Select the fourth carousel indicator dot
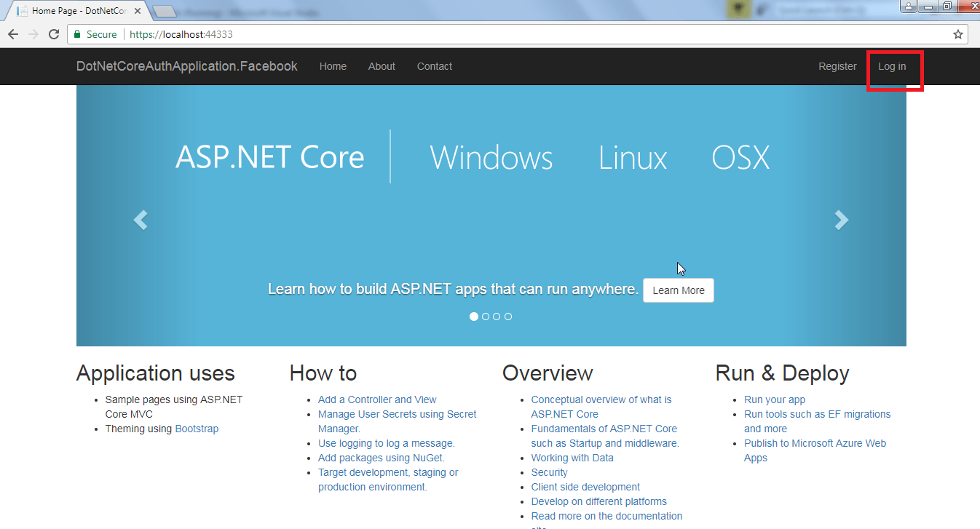980x529 pixels. [508, 317]
